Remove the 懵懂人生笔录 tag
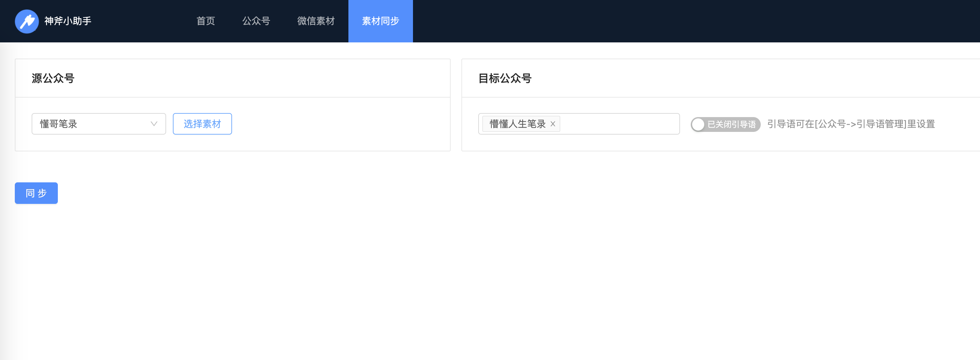 (553, 124)
